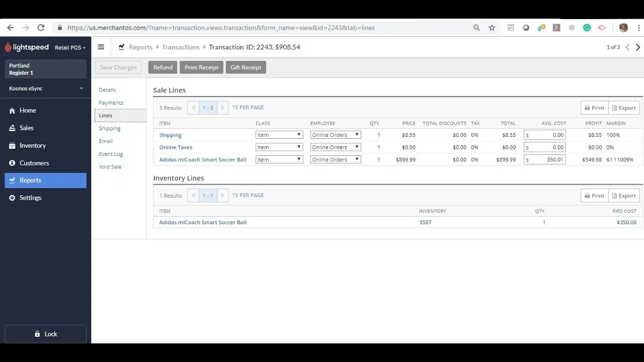Click the Refund button
The width and height of the screenshot is (644, 362).
pyautogui.click(x=163, y=67)
